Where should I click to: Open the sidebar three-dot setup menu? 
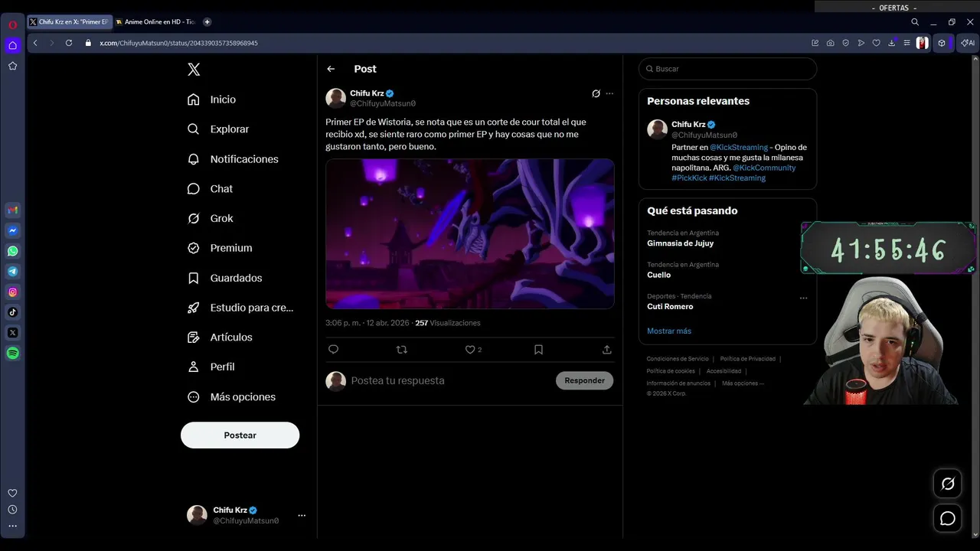coord(12,526)
